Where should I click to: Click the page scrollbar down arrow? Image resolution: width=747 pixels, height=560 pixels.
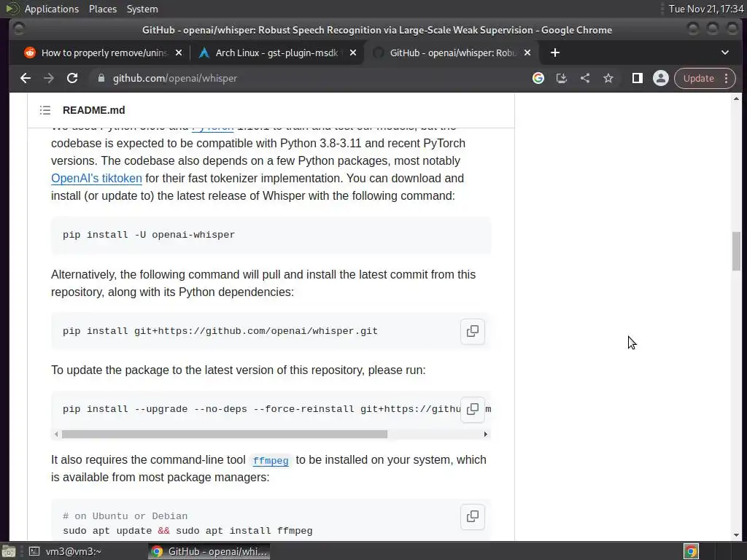coord(737,535)
